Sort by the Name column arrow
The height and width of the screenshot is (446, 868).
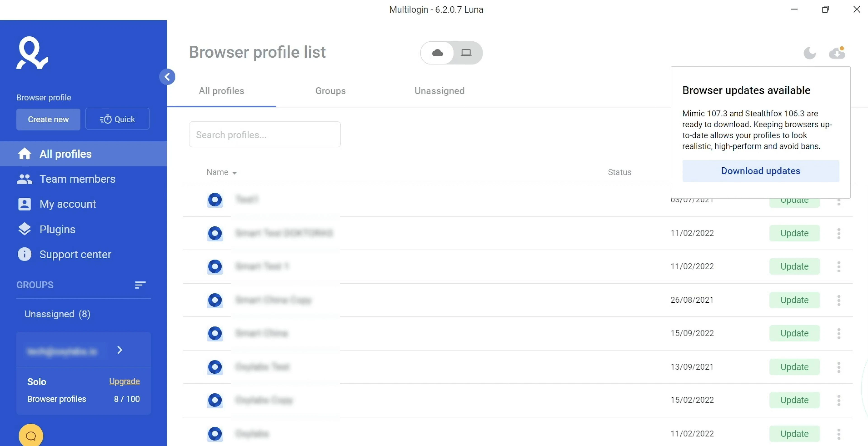235,173
